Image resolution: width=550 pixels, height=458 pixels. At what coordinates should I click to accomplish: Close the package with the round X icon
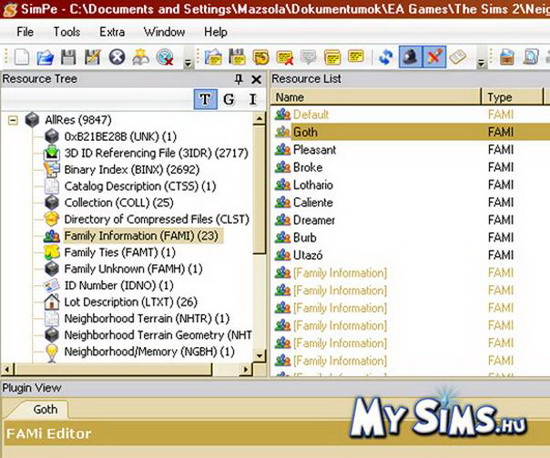pos(117,57)
